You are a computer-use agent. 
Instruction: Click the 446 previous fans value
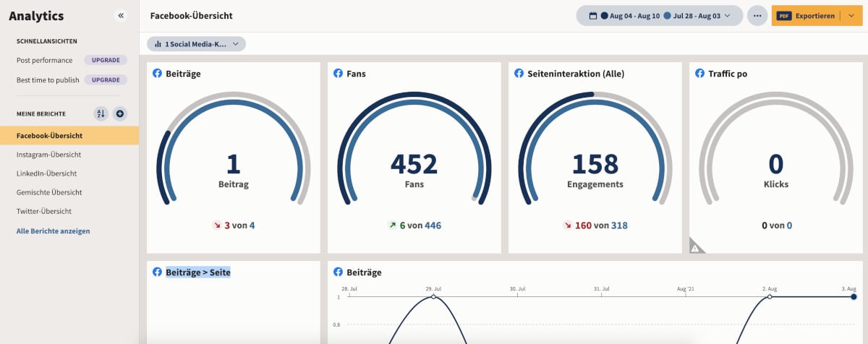point(433,225)
